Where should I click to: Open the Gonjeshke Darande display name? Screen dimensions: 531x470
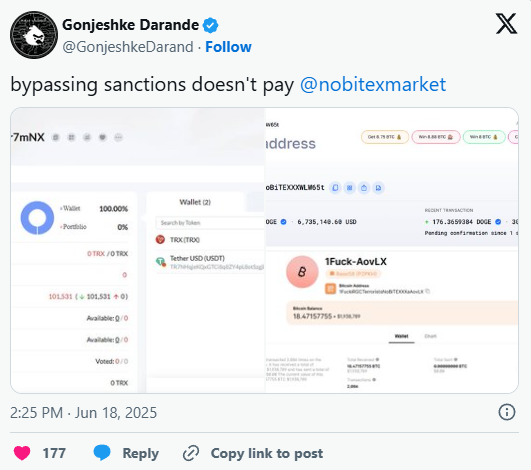click(130, 25)
